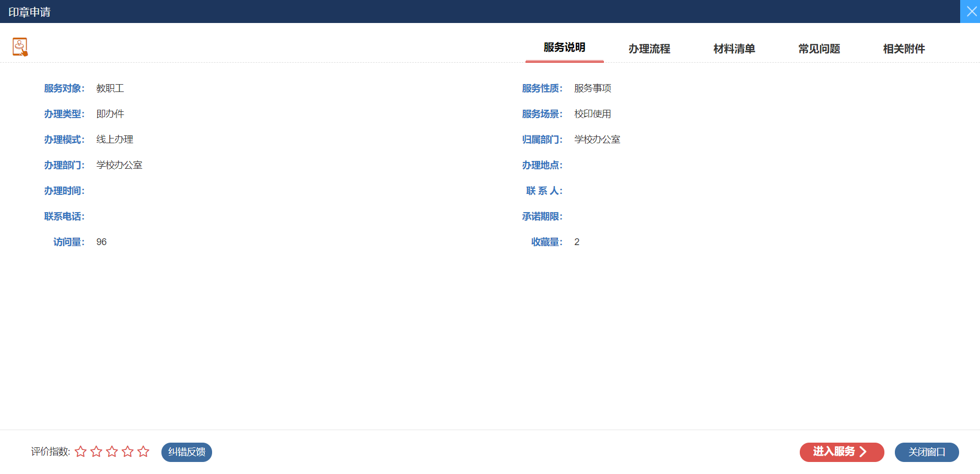Open the 纠错反馈 feedback button
The image size is (980, 474).
coord(186,452)
